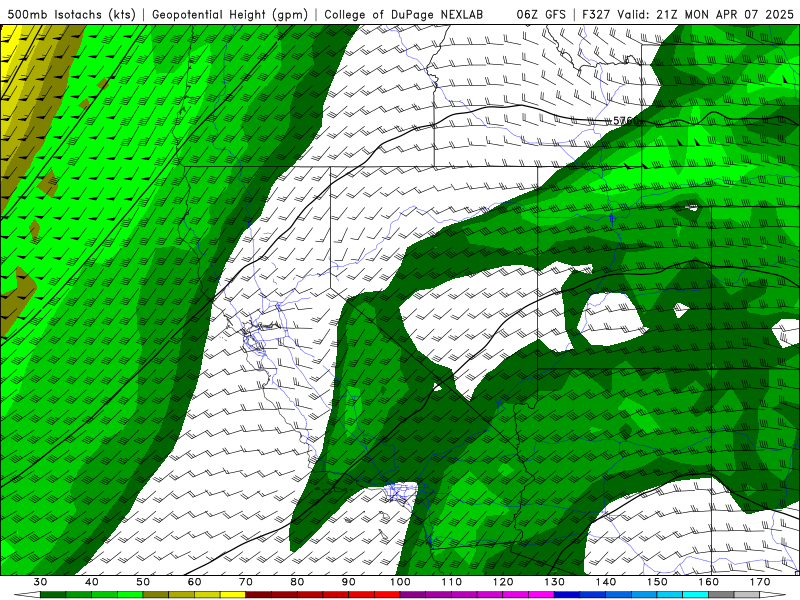Click the 50 value on the color scale
800x600 pixels.
[143, 582]
